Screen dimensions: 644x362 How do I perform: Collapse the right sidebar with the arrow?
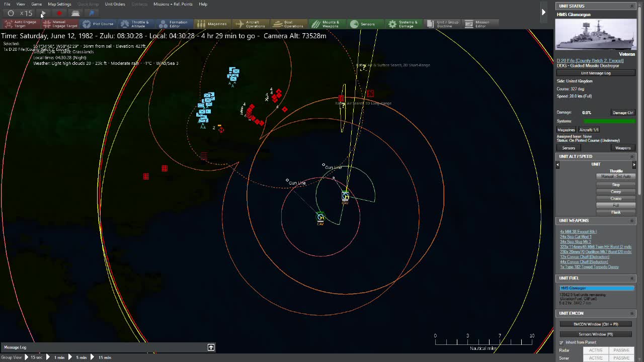point(543,12)
